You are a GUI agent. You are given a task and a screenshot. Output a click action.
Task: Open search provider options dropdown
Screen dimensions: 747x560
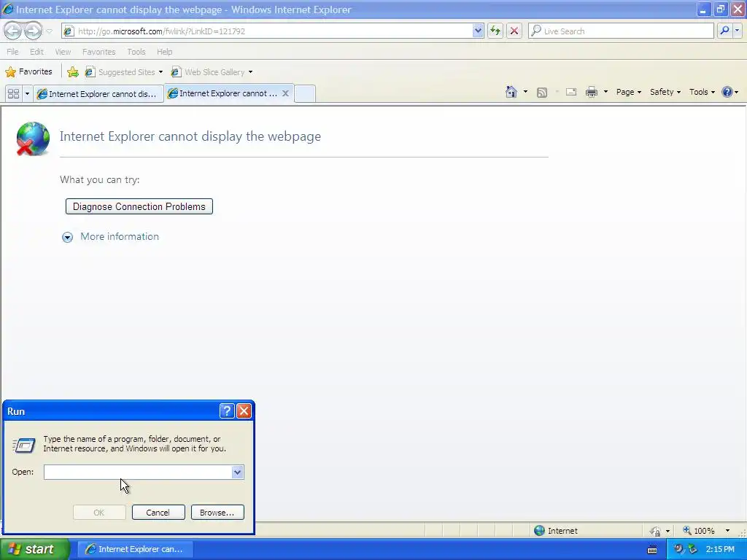[737, 31]
